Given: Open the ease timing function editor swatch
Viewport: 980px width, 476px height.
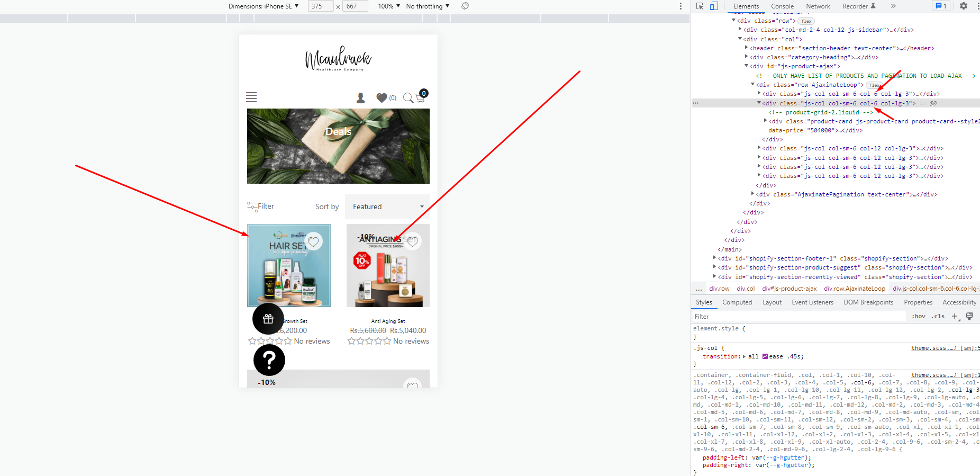Looking at the screenshot, I should coord(765,356).
